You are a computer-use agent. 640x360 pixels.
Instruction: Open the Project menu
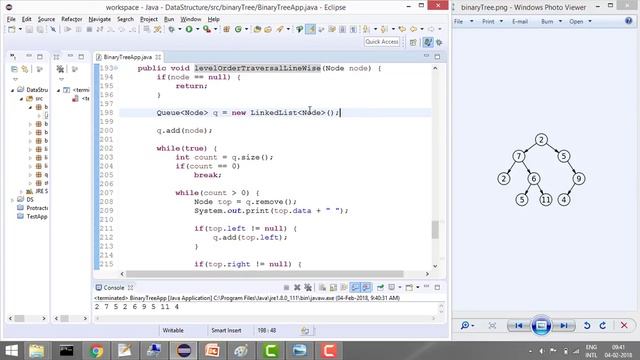tap(149, 19)
